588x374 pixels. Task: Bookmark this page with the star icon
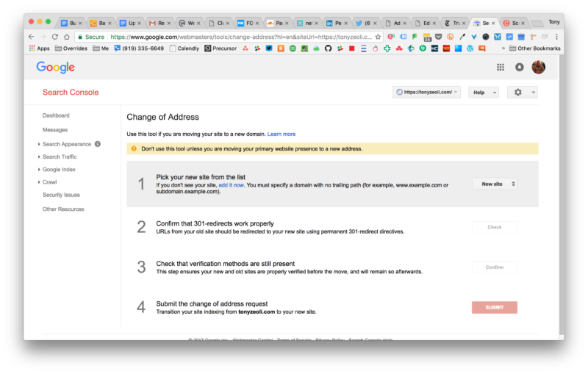[x=378, y=36]
